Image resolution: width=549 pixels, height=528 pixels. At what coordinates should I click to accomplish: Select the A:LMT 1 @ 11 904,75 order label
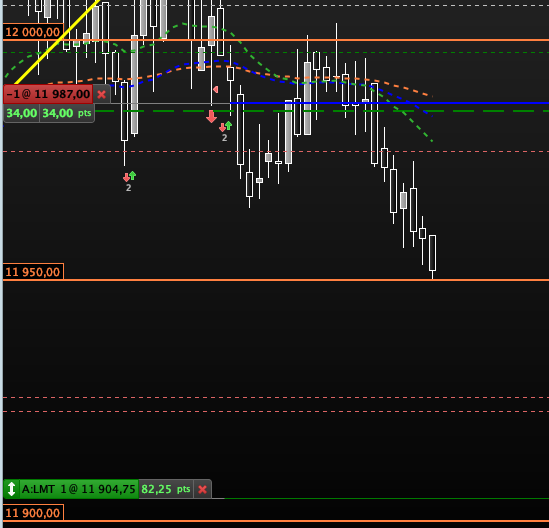(x=79, y=489)
